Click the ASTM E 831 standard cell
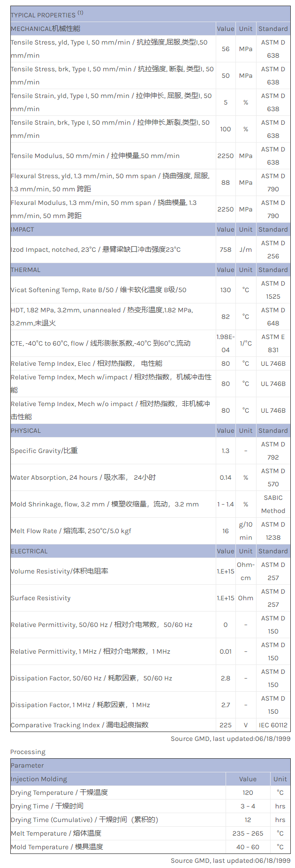 click(273, 343)
